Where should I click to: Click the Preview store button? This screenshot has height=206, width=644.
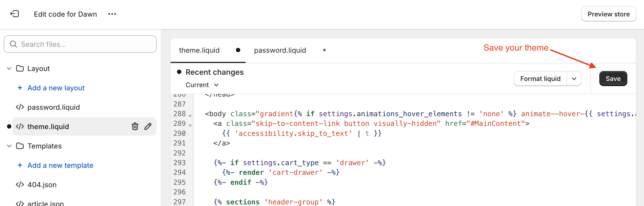(608, 14)
